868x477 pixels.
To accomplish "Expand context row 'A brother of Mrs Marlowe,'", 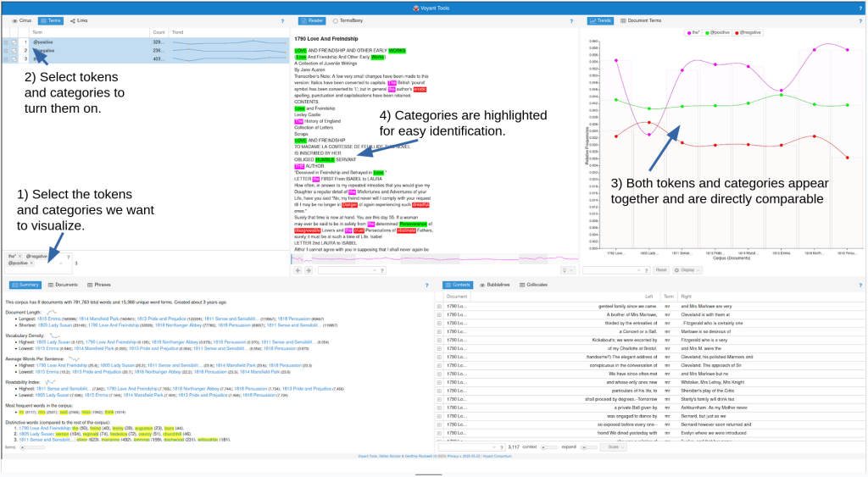I will [439, 315].
